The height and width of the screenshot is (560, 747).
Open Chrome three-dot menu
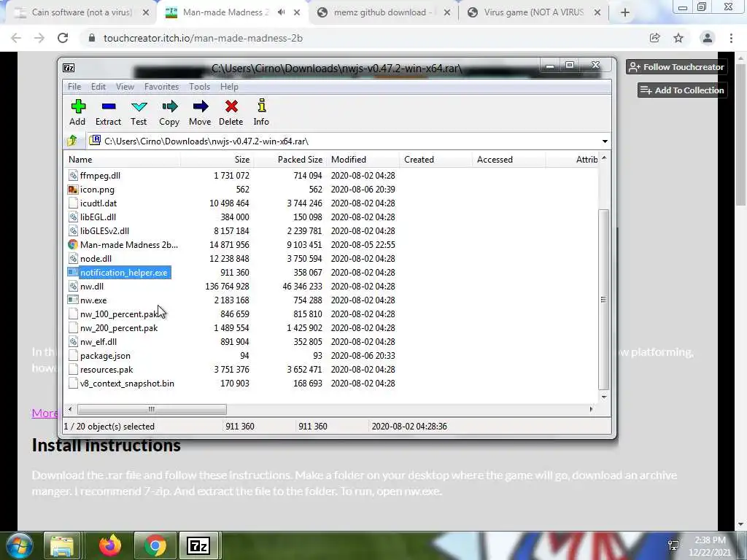tap(731, 38)
